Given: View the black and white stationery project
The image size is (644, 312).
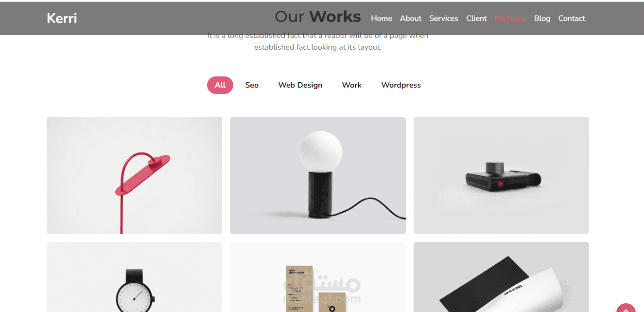Looking at the screenshot, I should [501, 277].
